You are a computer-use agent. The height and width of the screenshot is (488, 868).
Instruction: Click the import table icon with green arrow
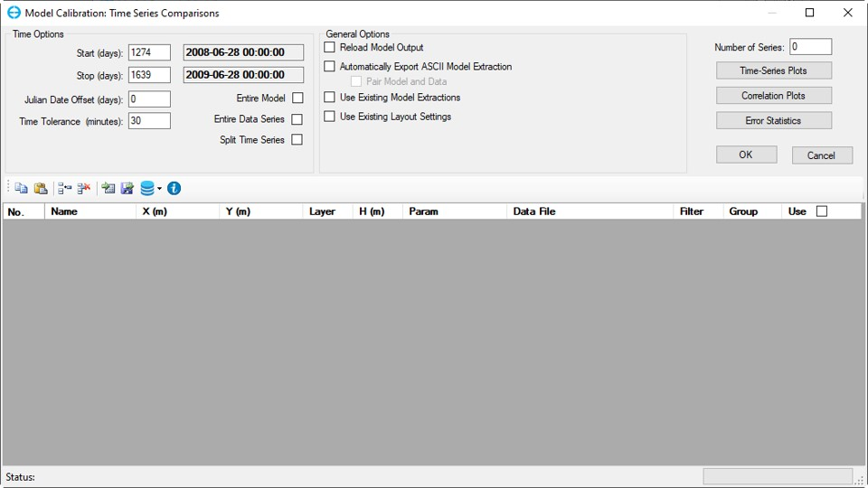pyautogui.click(x=108, y=188)
